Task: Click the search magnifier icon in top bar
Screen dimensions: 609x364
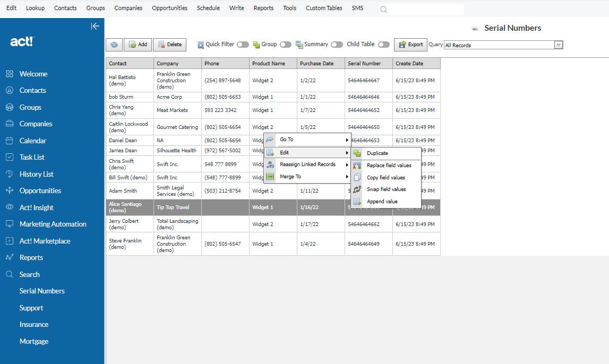Action: pos(384,9)
